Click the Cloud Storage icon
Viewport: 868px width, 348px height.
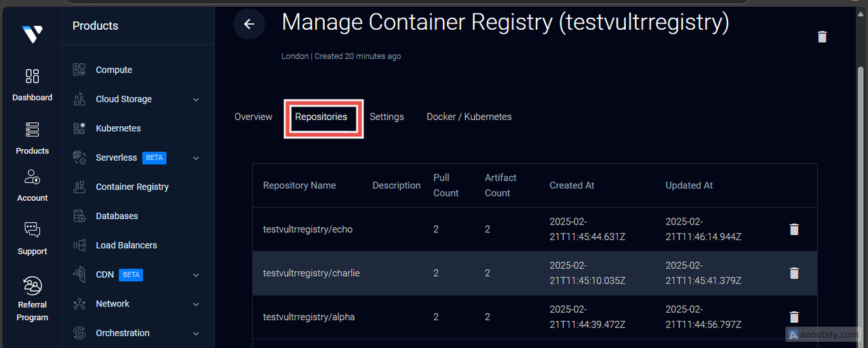coord(79,99)
